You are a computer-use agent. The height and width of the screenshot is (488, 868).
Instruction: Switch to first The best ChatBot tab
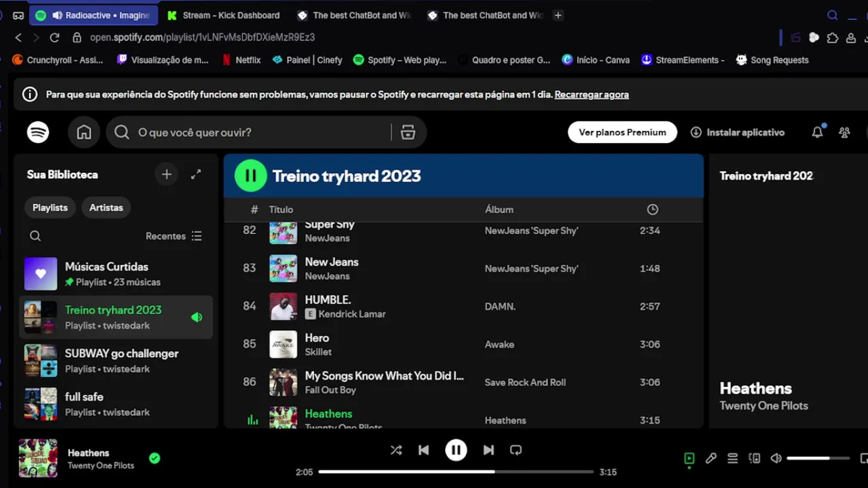(355, 15)
